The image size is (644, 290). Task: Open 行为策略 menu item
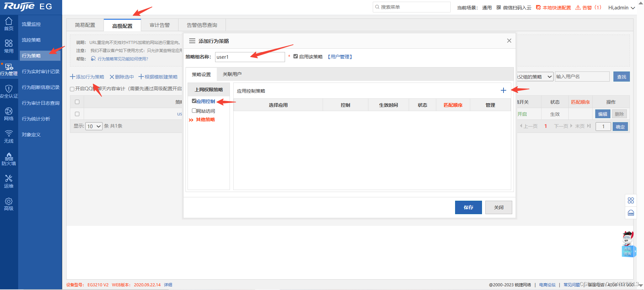[40, 56]
